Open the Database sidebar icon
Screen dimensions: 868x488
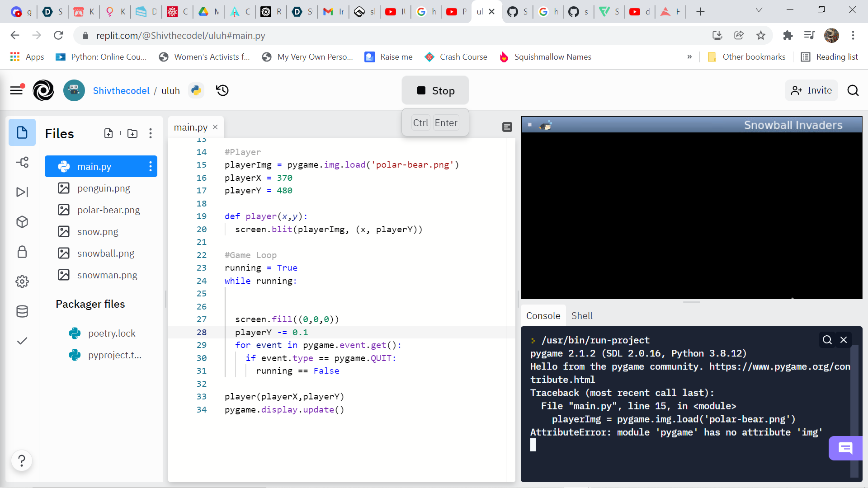22,311
